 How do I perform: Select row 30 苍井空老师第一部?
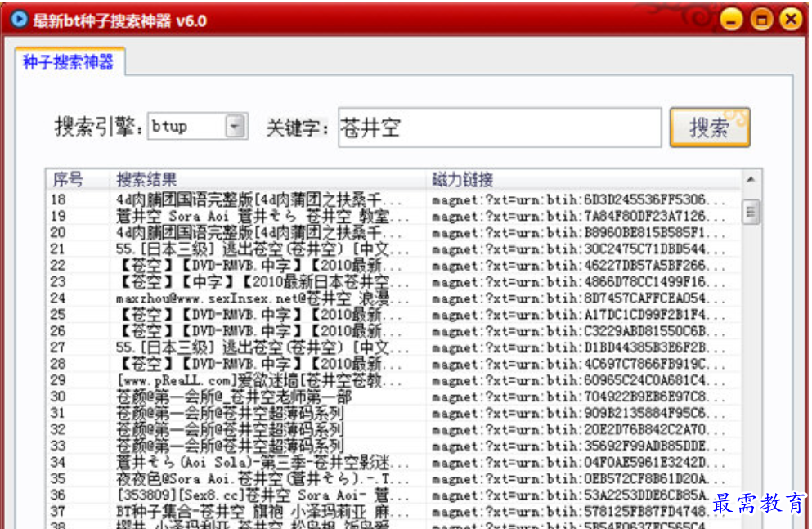393,397
